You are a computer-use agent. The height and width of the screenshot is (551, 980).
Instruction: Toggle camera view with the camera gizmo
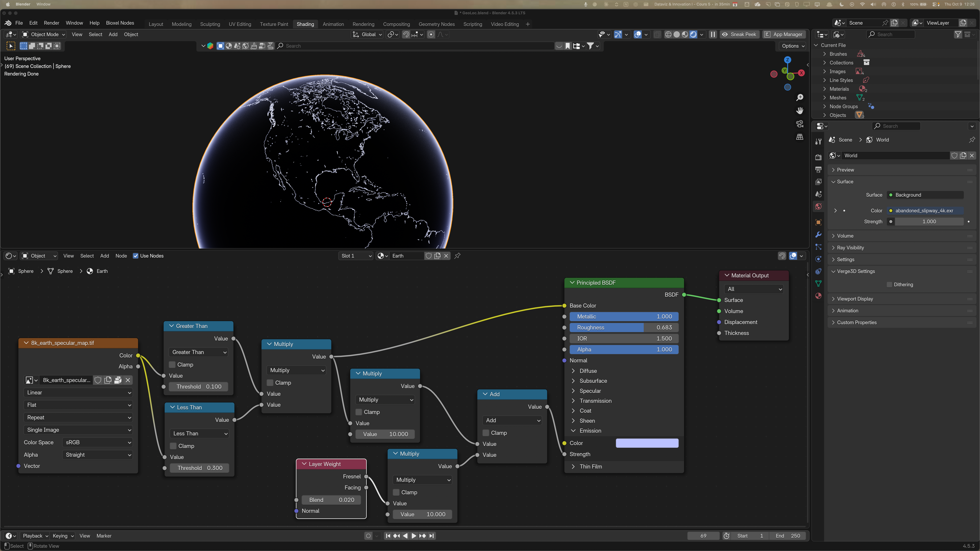(800, 124)
